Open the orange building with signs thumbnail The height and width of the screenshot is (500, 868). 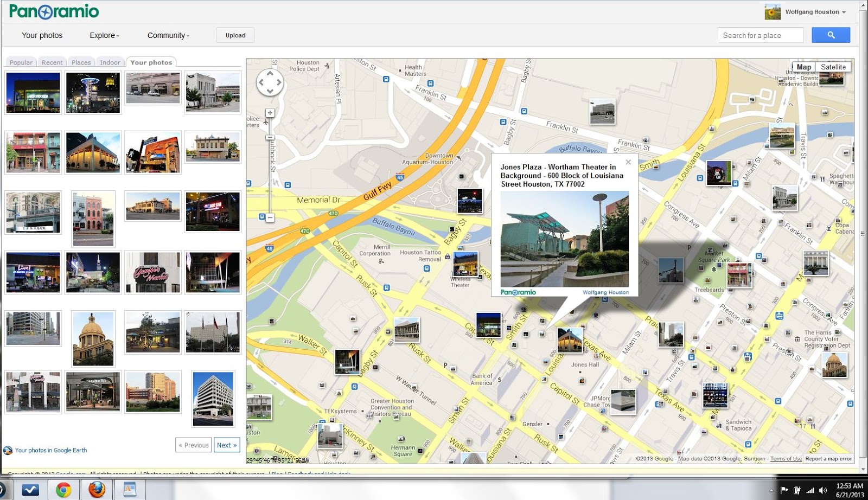[x=153, y=152]
